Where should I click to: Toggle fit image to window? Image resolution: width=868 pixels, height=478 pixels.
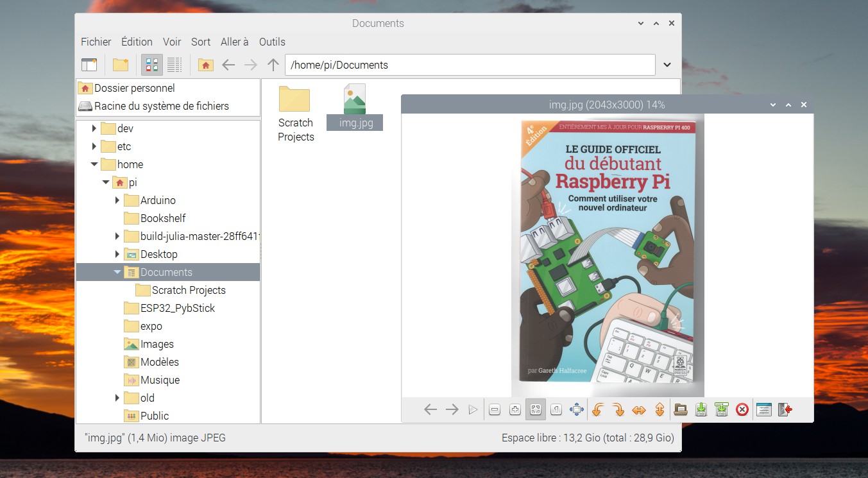click(x=536, y=409)
